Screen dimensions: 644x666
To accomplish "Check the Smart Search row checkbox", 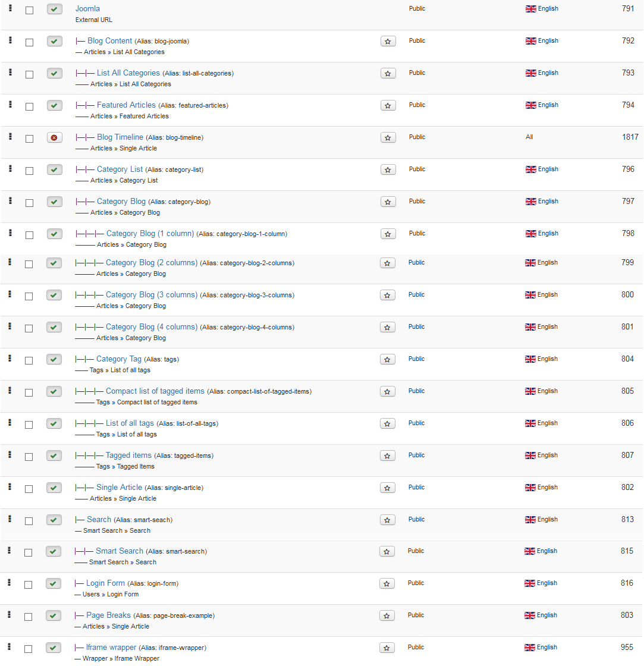I will pyautogui.click(x=29, y=552).
